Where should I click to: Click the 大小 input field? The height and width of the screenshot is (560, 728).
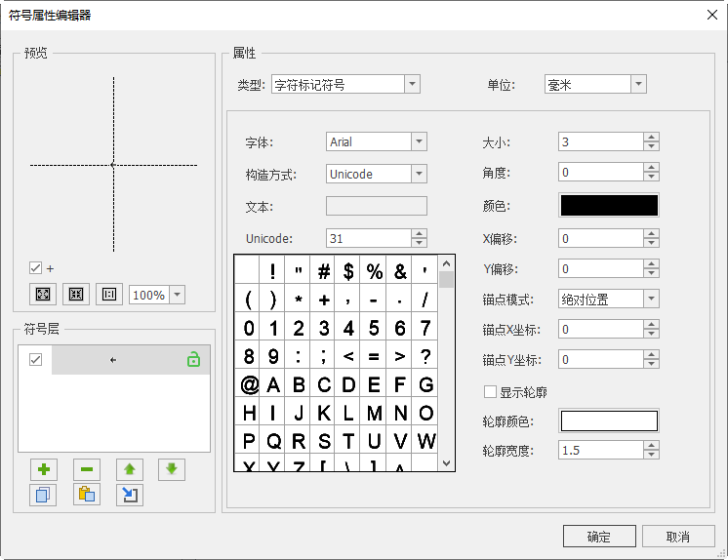pos(600,142)
